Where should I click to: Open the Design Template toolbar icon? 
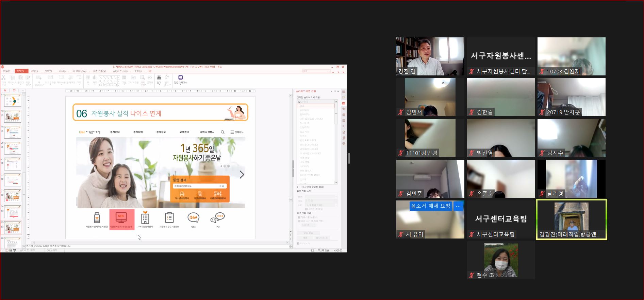point(50,77)
